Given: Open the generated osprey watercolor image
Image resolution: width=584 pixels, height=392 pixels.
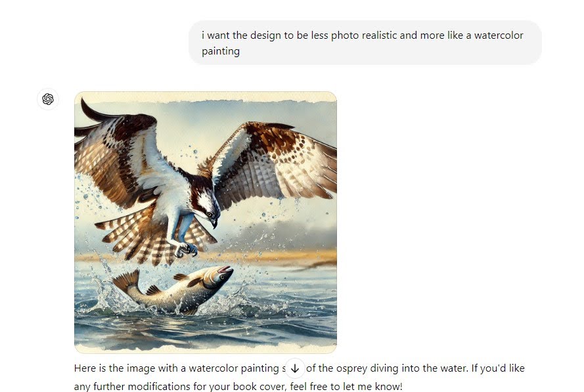Looking at the screenshot, I should 206,222.
